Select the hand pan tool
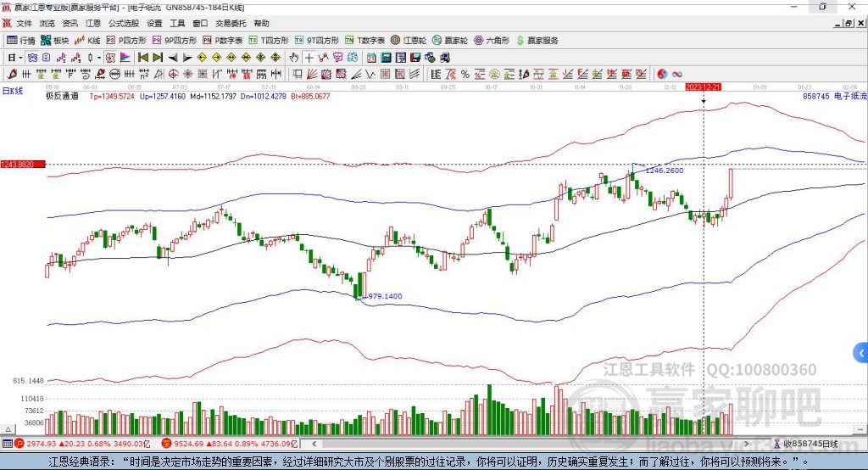This screenshot has width=868, height=470. pyautogui.click(x=293, y=58)
